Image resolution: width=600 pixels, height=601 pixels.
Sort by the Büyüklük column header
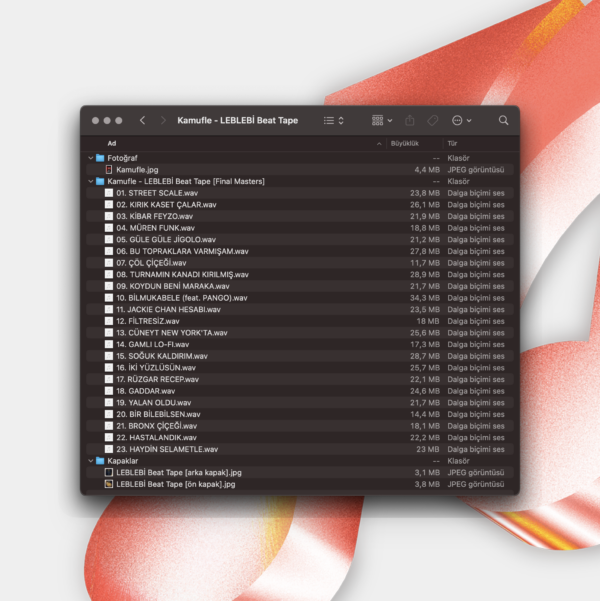403,143
